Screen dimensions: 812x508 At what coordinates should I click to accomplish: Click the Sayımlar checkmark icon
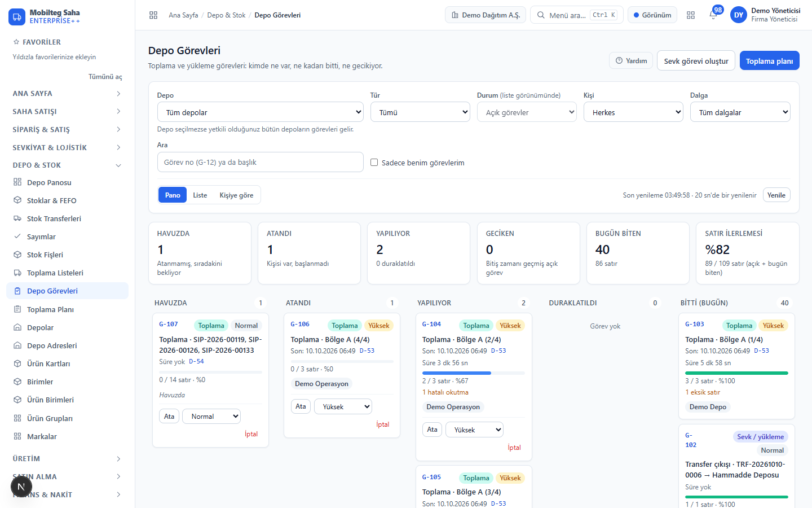[x=17, y=237]
